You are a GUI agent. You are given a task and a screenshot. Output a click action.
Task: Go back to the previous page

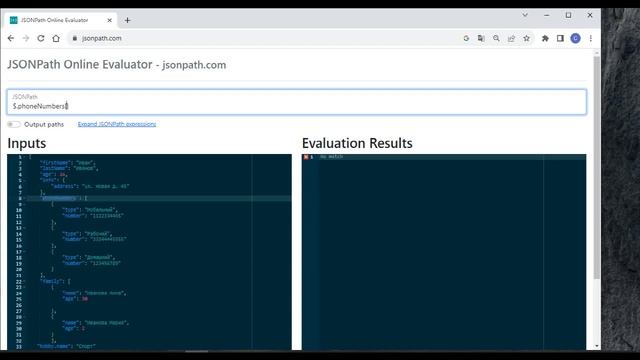(11, 38)
